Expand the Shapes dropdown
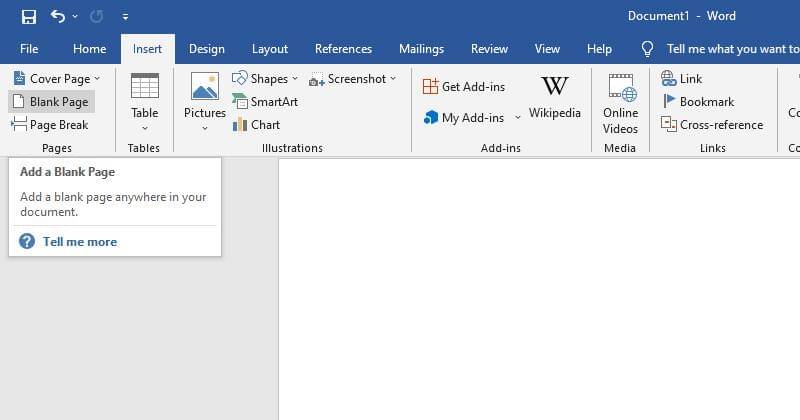 pos(266,79)
